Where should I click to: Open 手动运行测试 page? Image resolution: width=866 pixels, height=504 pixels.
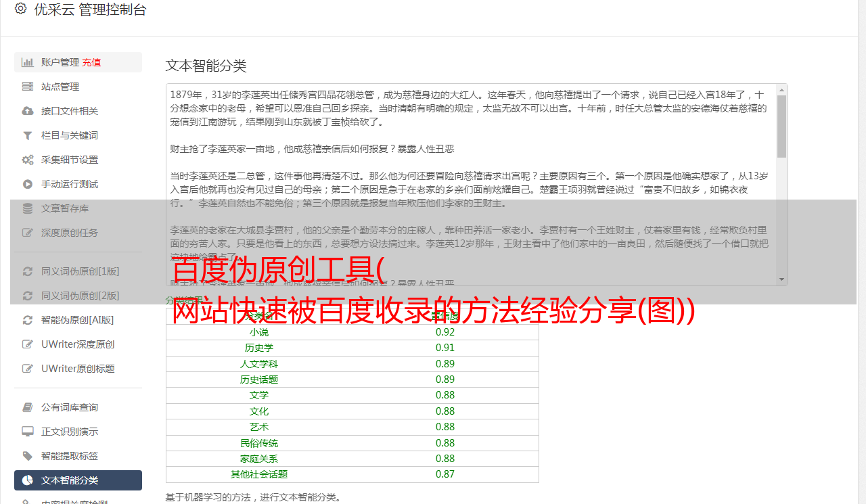pyautogui.click(x=78, y=184)
